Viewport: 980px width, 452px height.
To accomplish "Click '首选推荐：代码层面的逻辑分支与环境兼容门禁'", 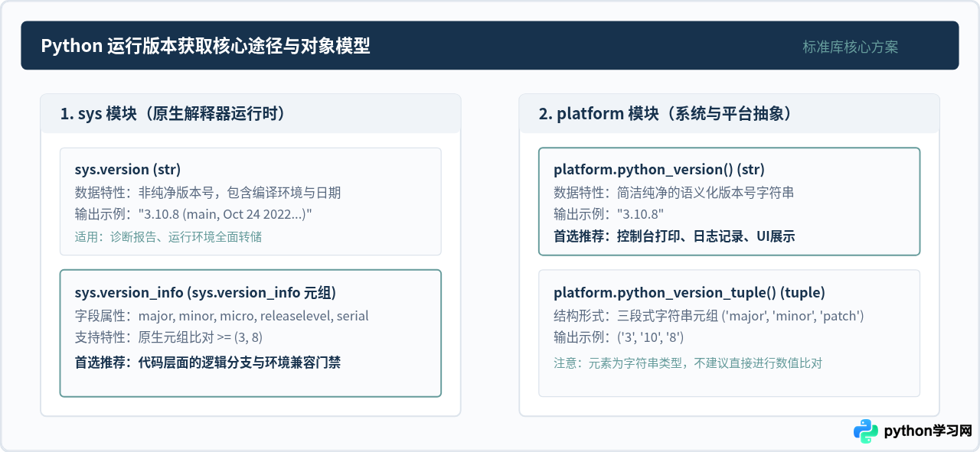I will point(207,362).
